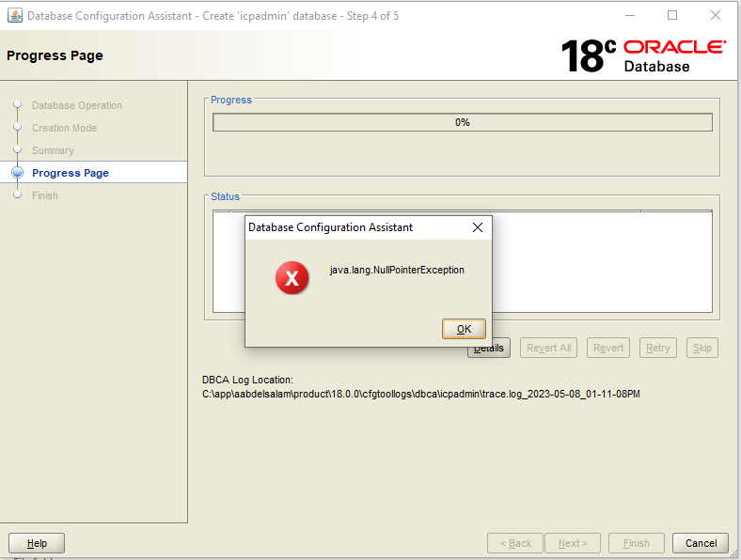Open Help at the bottom left
The image size is (741, 560).
(37, 543)
